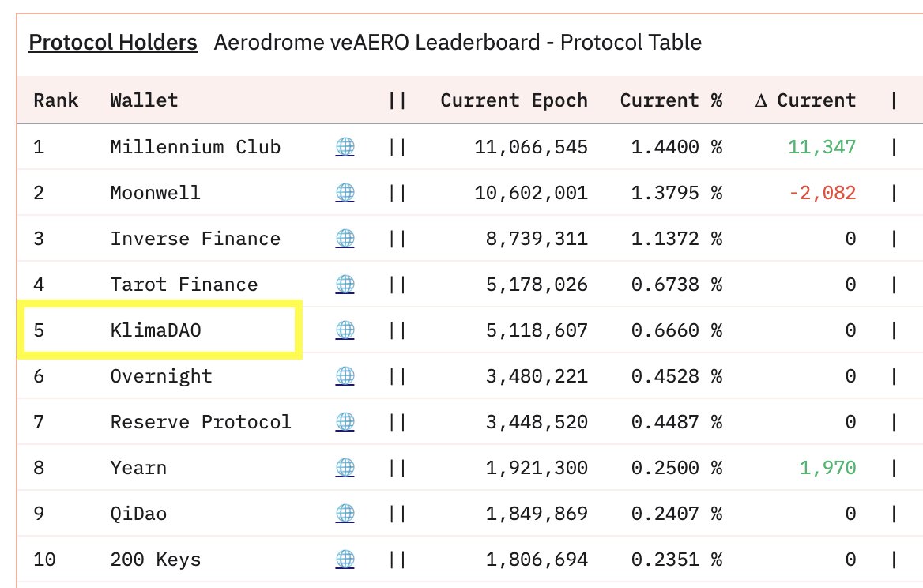923x588 pixels.
Task: Select the QiDao wallet name
Action: [138, 514]
